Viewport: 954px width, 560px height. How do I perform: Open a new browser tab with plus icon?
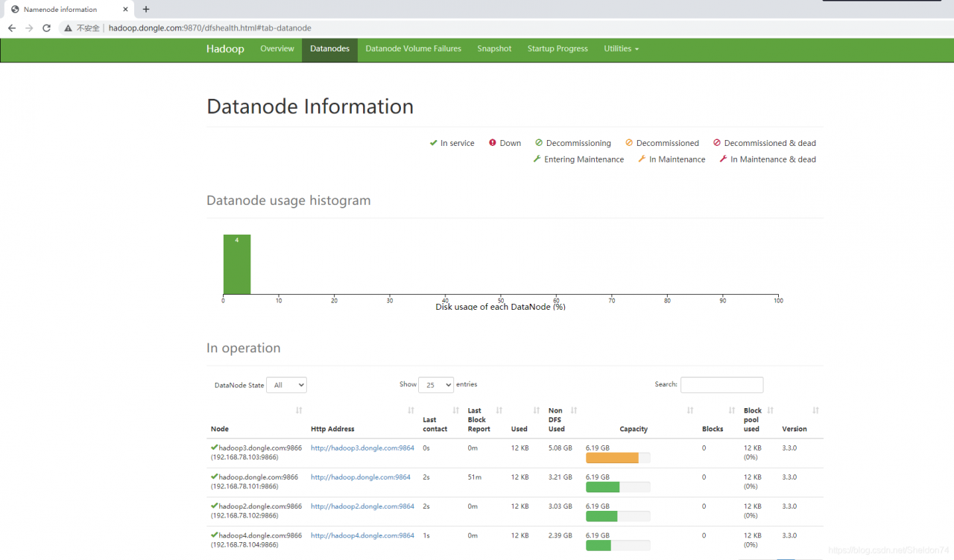pyautogui.click(x=146, y=10)
